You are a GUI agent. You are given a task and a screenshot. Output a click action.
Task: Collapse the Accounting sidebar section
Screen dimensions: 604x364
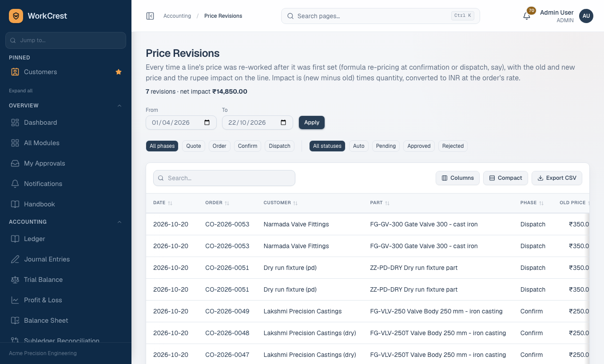119,222
